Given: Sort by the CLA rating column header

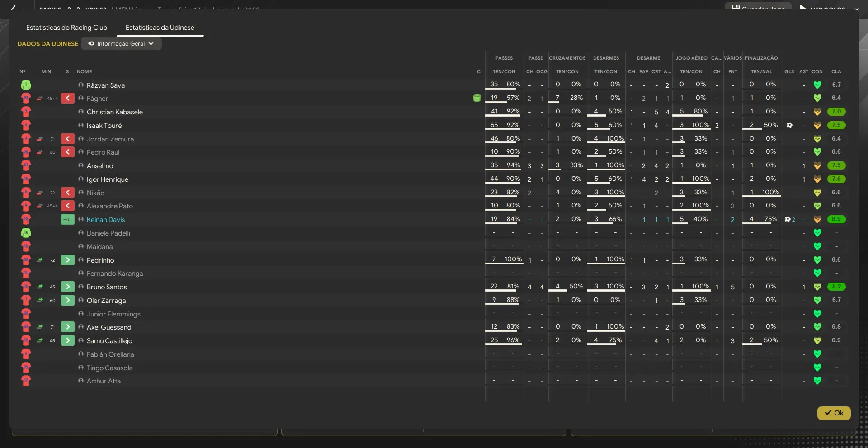Looking at the screenshot, I should 836,71.
